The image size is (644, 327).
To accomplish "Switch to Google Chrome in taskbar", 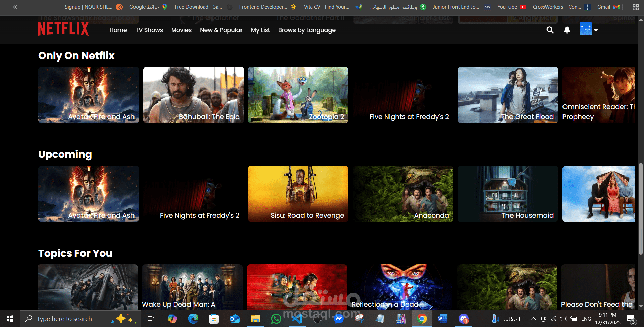I will tap(422, 319).
